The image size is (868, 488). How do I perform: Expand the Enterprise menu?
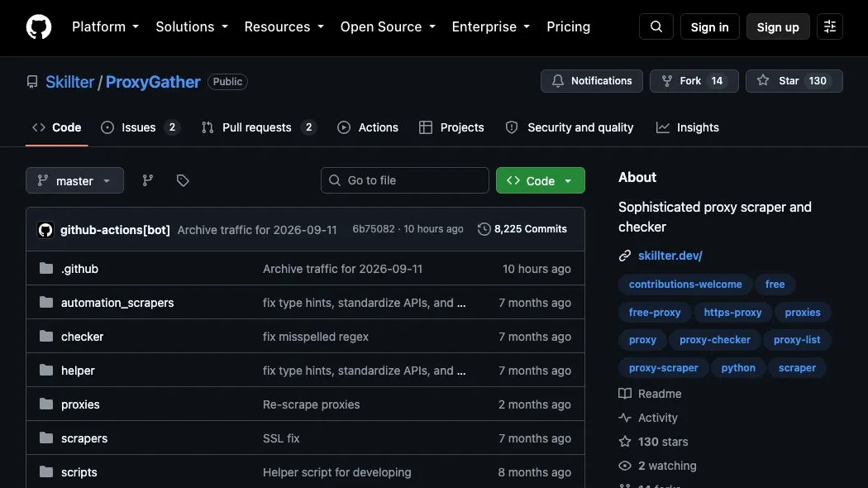point(491,26)
